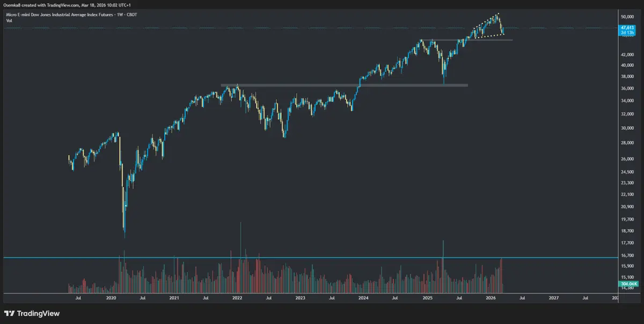The width and height of the screenshot is (644, 324).
Task: Click the 2020 time axis label
Action: tap(111, 297)
